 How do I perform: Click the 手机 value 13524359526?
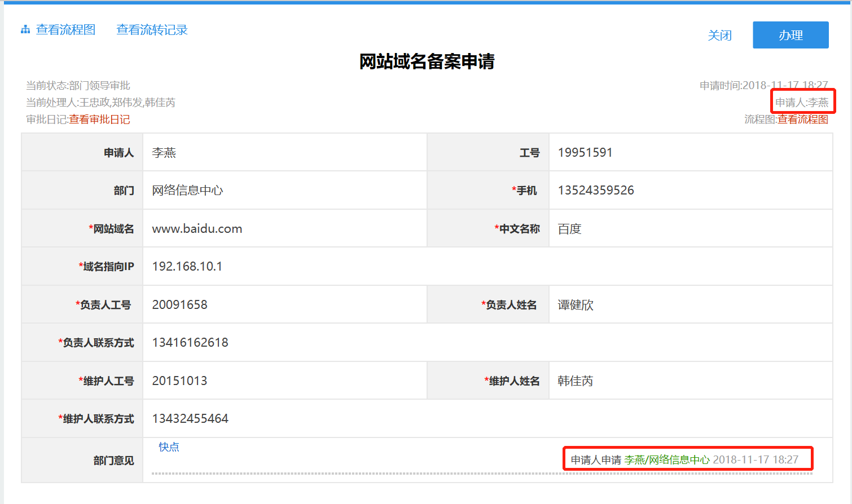coord(596,191)
